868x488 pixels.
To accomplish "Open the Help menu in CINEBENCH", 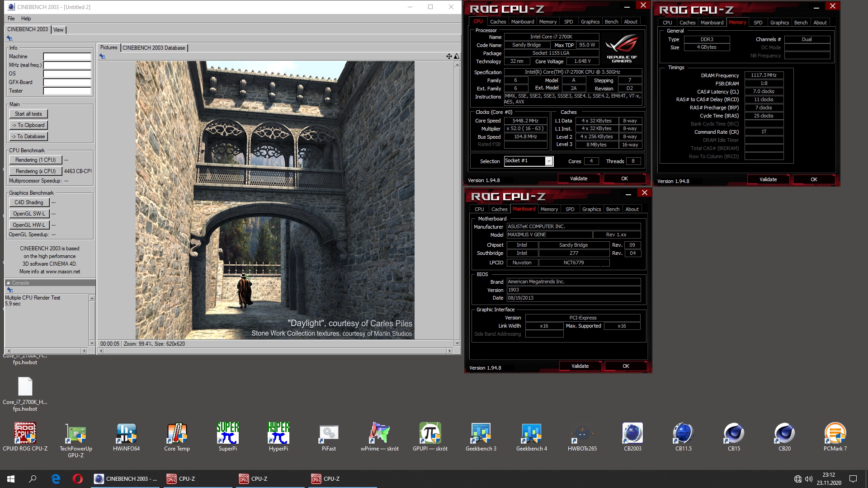I will click(x=26, y=19).
